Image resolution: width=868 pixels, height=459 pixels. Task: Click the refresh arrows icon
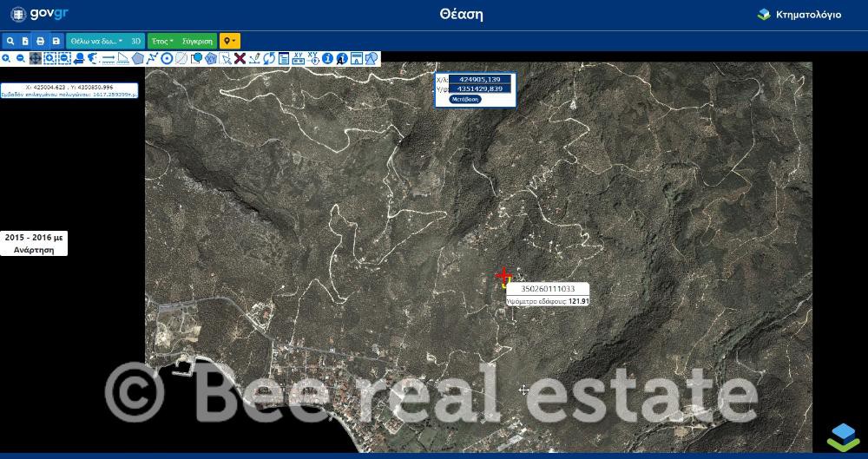tap(269, 59)
